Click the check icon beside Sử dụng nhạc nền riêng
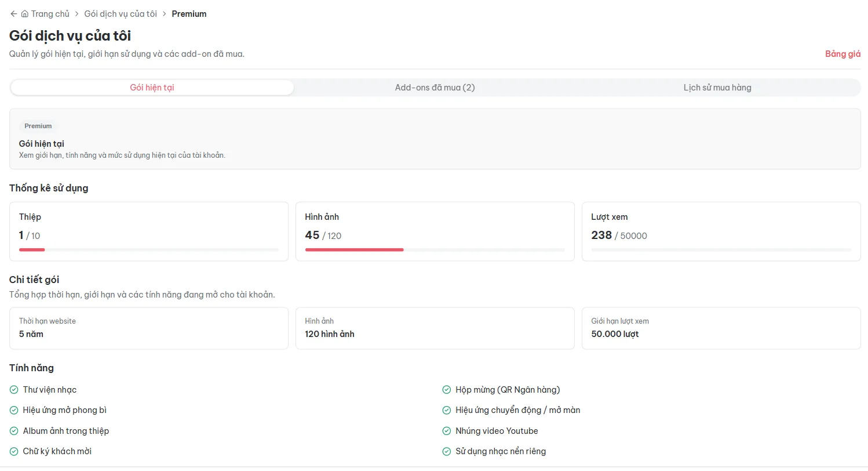This screenshot has height=471, width=868. pos(447,451)
